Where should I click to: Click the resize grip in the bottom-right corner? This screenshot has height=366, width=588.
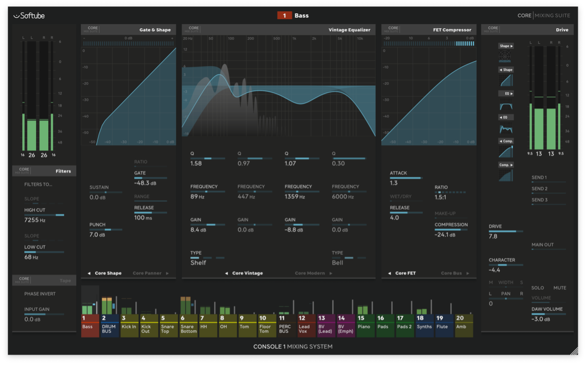click(574, 351)
